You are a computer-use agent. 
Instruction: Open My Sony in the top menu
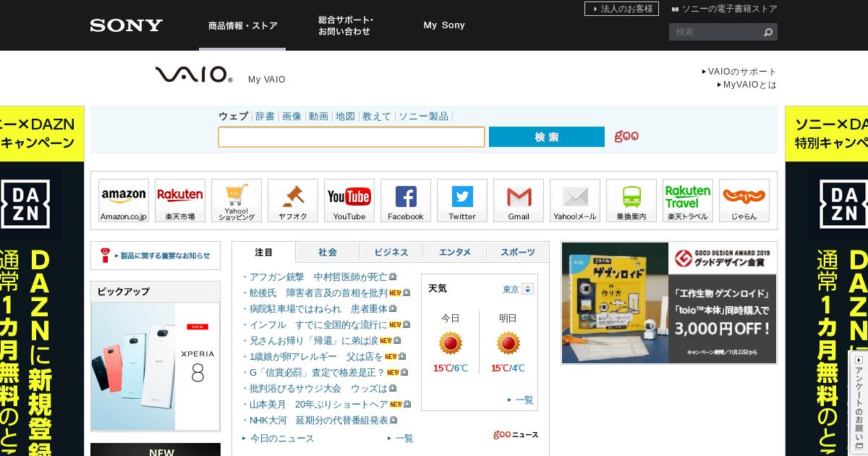pos(444,25)
